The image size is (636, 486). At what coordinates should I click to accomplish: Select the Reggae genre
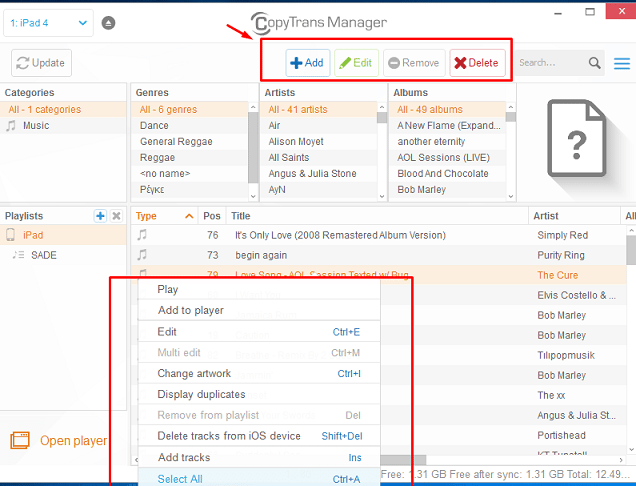(189, 157)
